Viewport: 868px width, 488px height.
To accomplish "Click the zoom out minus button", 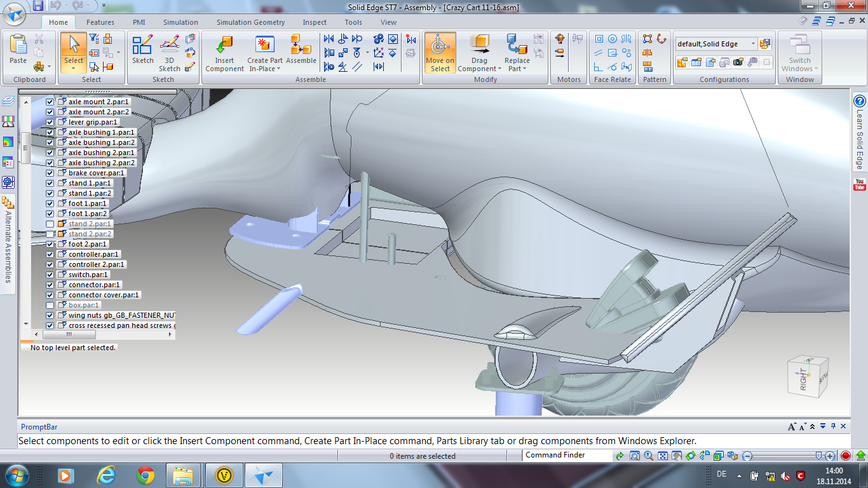I will [x=748, y=456].
